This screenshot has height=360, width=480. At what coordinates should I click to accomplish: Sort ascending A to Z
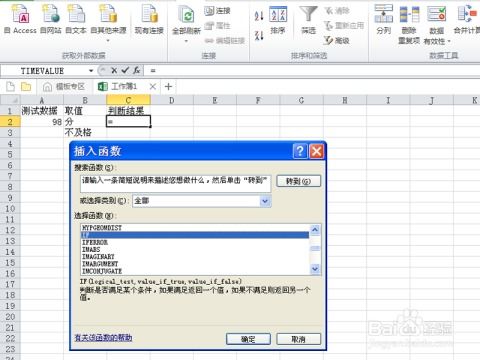[259, 15]
